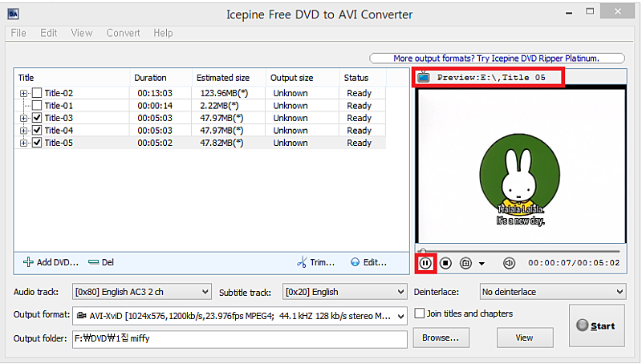This screenshot has width=642, height=364.
Task: Open the Edit menu
Action: click(48, 33)
